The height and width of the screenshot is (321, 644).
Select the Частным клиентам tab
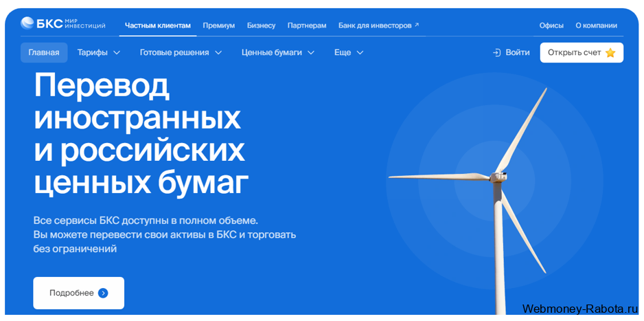(158, 25)
